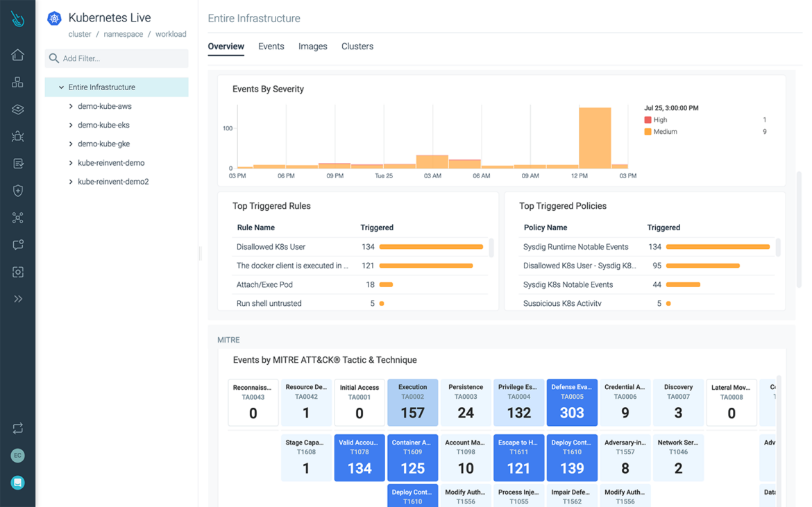This screenshot has width=812, height=507.
Task: Collapse the Entire Infrastructure tree node
Action: 61,87
